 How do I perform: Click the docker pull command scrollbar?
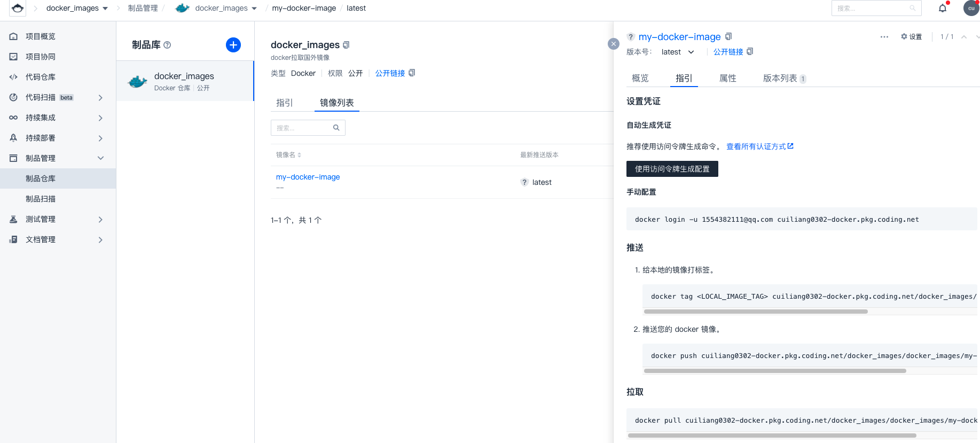pyautogui.click(x=772, y=436)
